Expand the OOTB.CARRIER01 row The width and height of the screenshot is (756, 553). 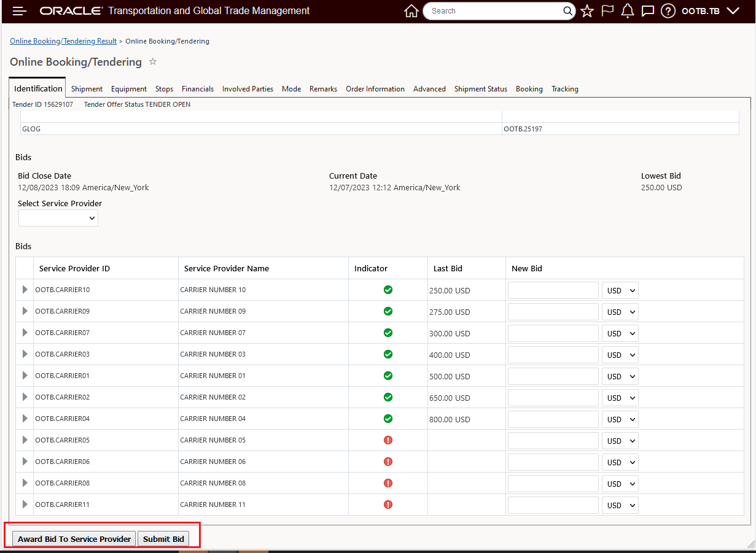click(25, 376)
